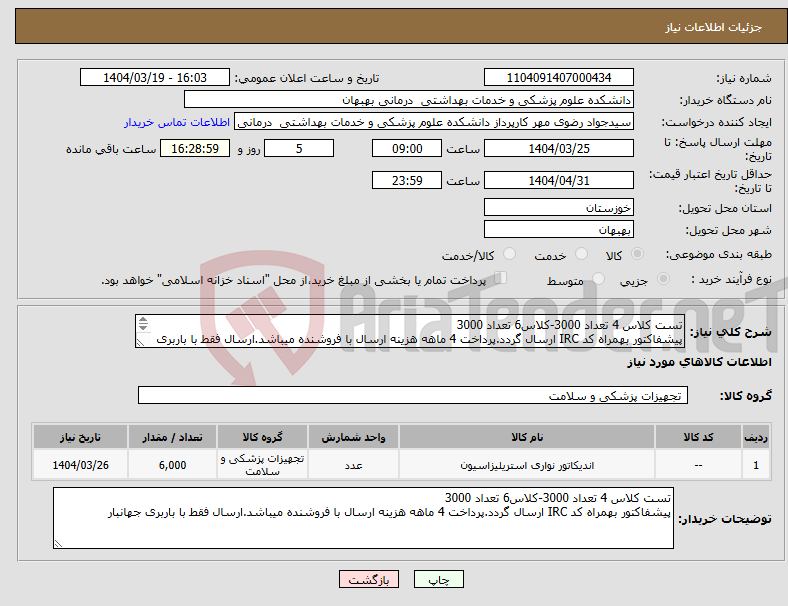Click the resize grip of buyer notes textarea

pyautogui.click(x=58, y=543)
